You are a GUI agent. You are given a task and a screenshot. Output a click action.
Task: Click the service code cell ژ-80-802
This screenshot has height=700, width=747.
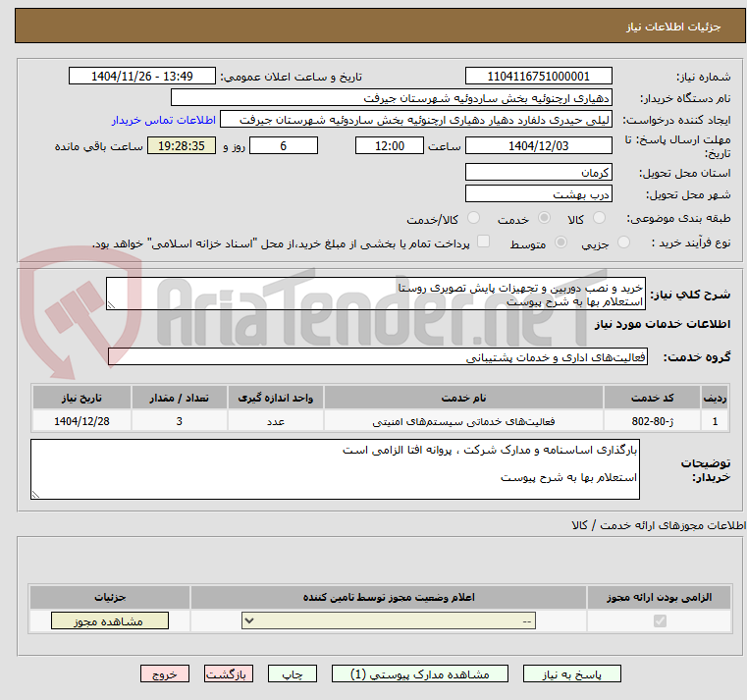pyautogui.click(x=652, y=421)
